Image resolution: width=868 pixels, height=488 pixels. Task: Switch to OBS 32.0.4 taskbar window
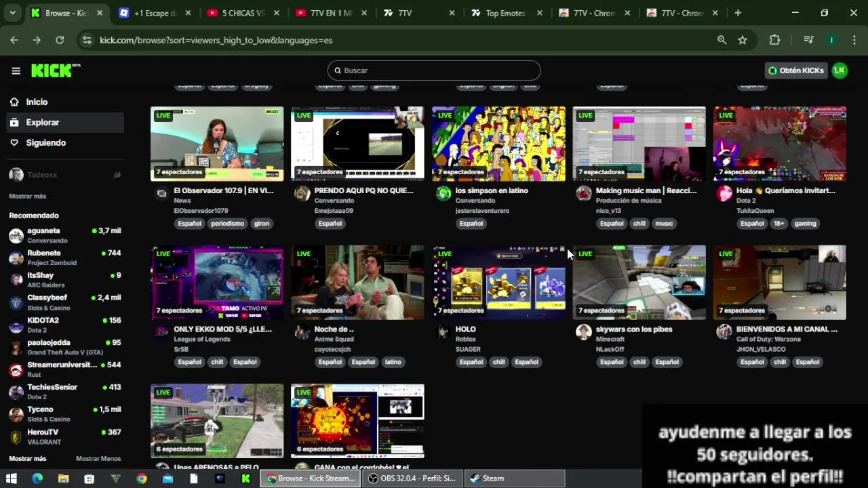point(412,479)
